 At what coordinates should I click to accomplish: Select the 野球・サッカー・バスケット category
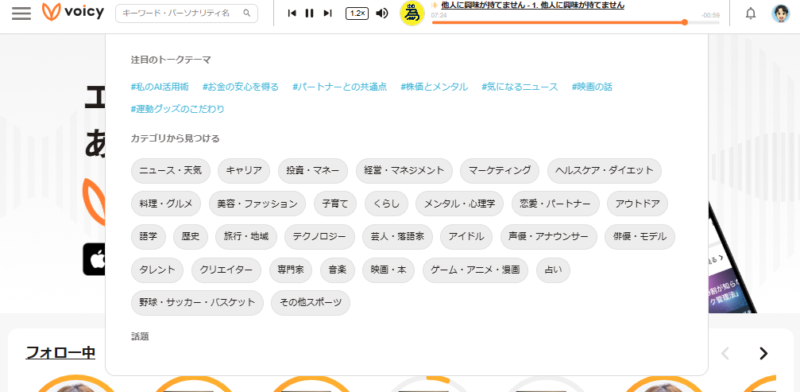(197, 303)
